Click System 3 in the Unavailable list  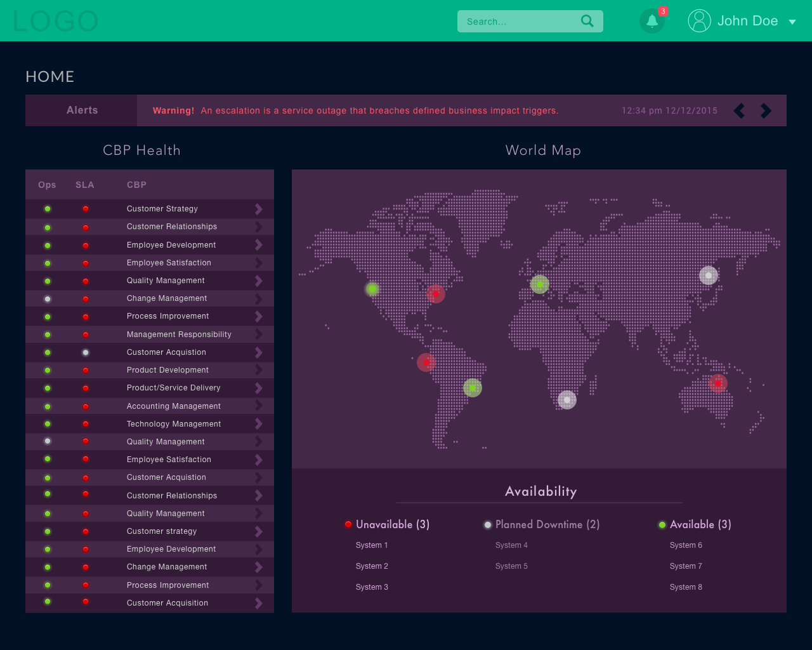(372, 587)
